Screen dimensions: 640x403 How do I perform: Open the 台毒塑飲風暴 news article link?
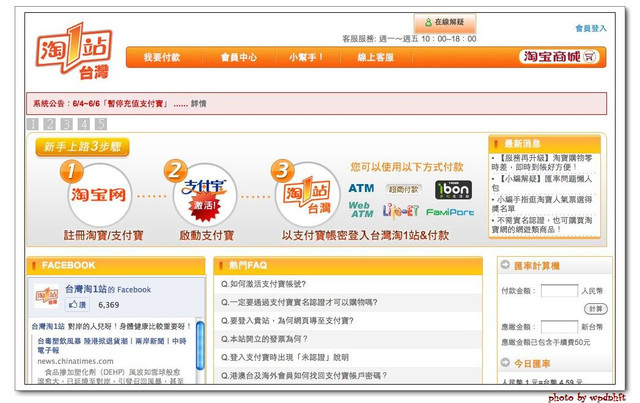pyautogui.click(x=112, y=345)
